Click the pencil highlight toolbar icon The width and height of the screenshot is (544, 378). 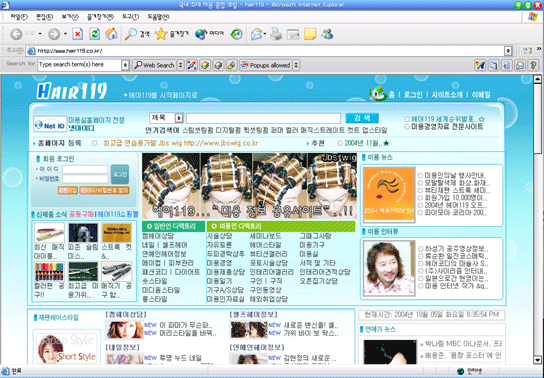click(x=231, y=65)
